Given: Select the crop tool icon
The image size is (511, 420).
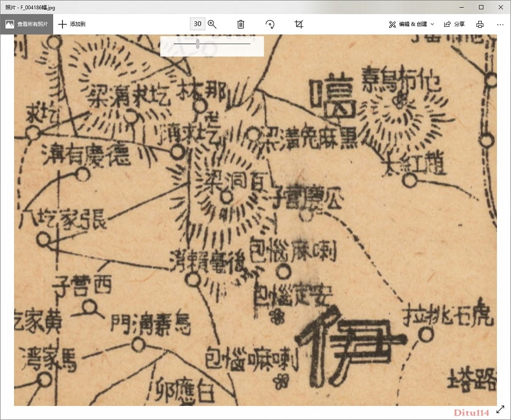Looking at the screenshot, I should click(299, 24).
